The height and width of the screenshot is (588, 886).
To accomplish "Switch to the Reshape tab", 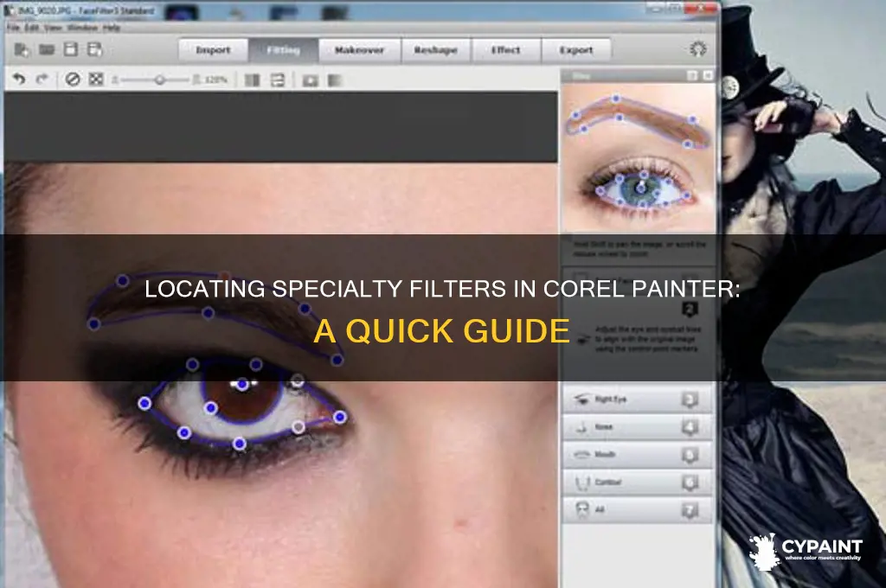I will point(436,50).
